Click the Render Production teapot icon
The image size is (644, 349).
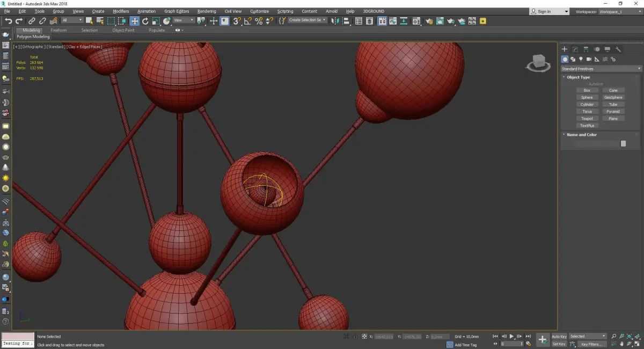point(451,21)
